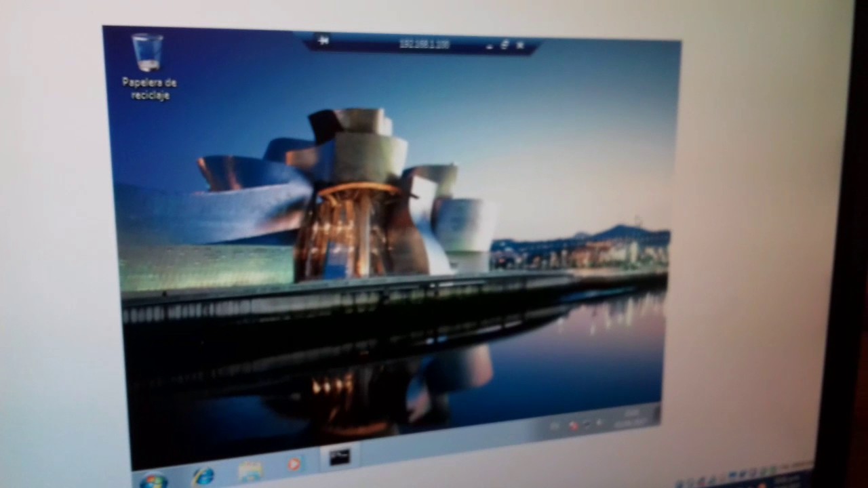Open the Action Center red flag tray icon
The width and height of the screenshot is (868, 488).
(573, 426)
